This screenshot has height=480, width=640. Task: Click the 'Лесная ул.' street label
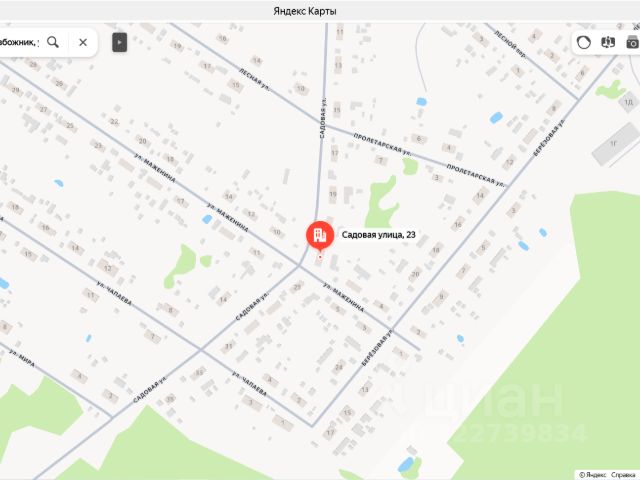[255, 80]
